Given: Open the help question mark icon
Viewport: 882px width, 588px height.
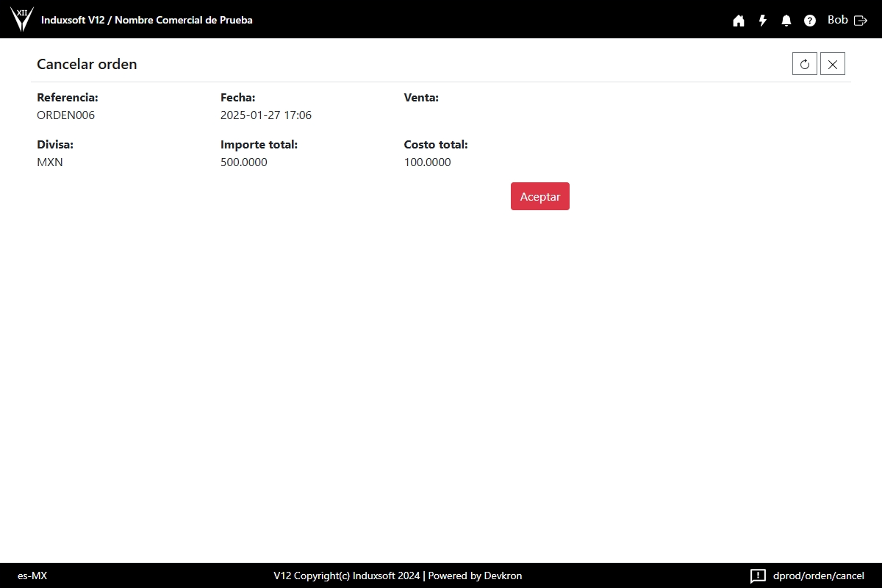Looking at the screenshot, I should click(x=810, y=21).
